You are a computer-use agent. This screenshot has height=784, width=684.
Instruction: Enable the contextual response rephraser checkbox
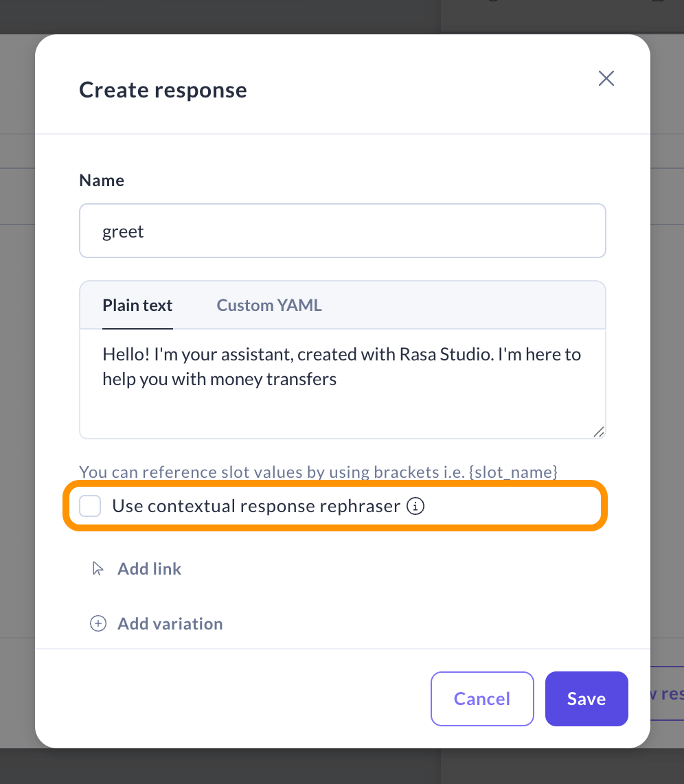90,507
